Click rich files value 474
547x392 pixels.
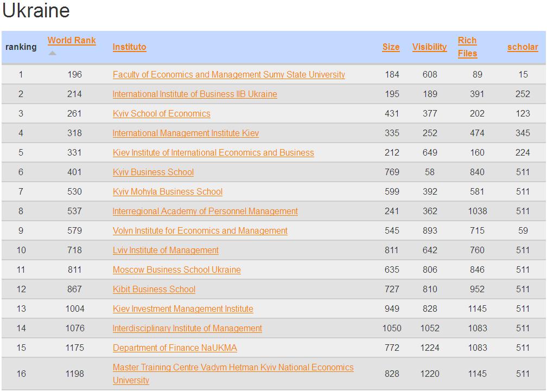(x=477, y=133)
